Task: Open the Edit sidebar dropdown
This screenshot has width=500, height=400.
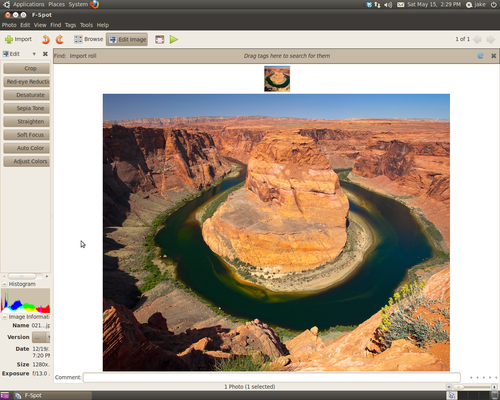Action: coord(34,54)
